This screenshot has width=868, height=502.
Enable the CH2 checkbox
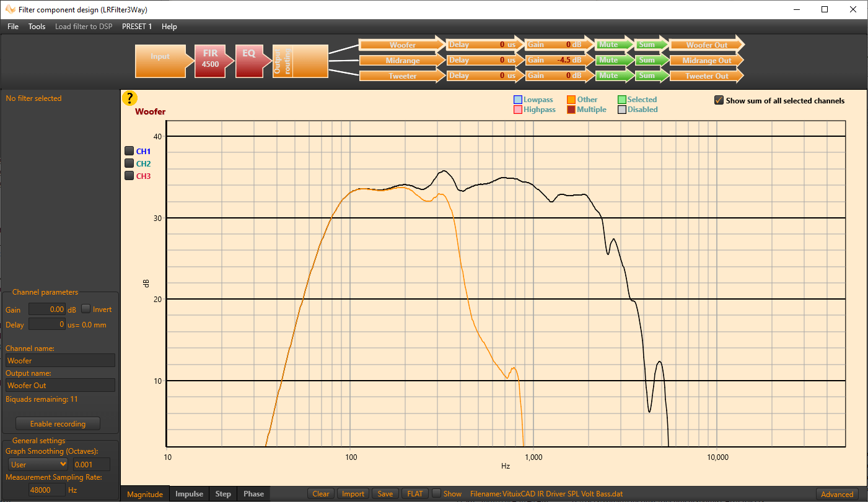coord(129,163)
